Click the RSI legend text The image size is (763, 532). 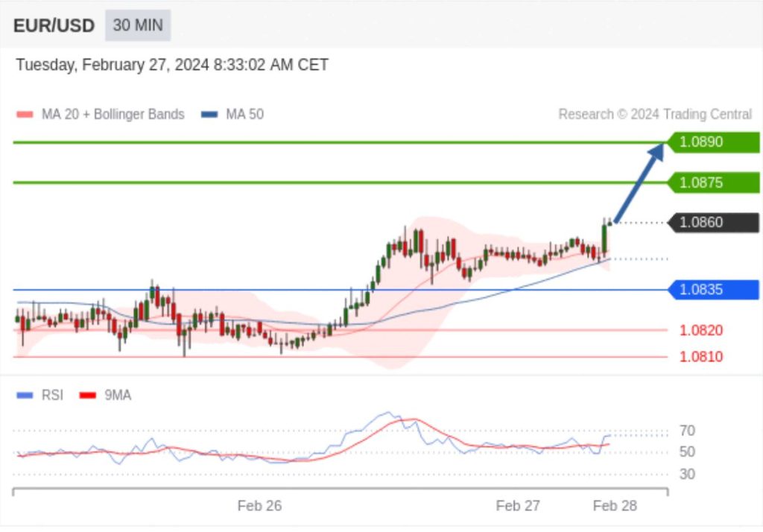(53, 395)
